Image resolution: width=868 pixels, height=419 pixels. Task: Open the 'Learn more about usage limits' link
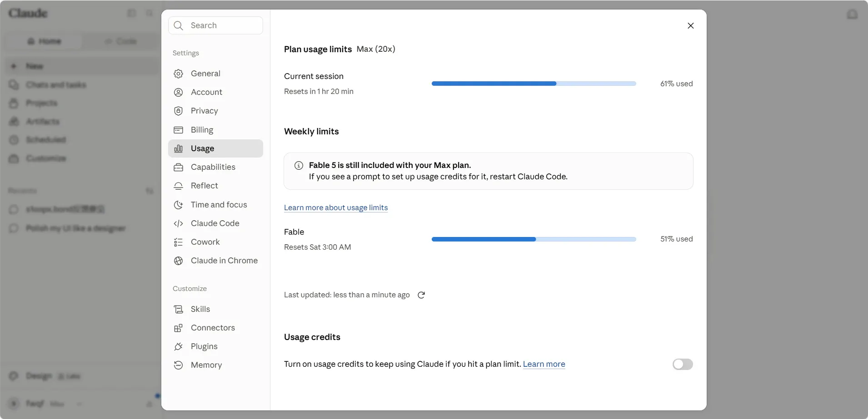(x=336, y=207)
